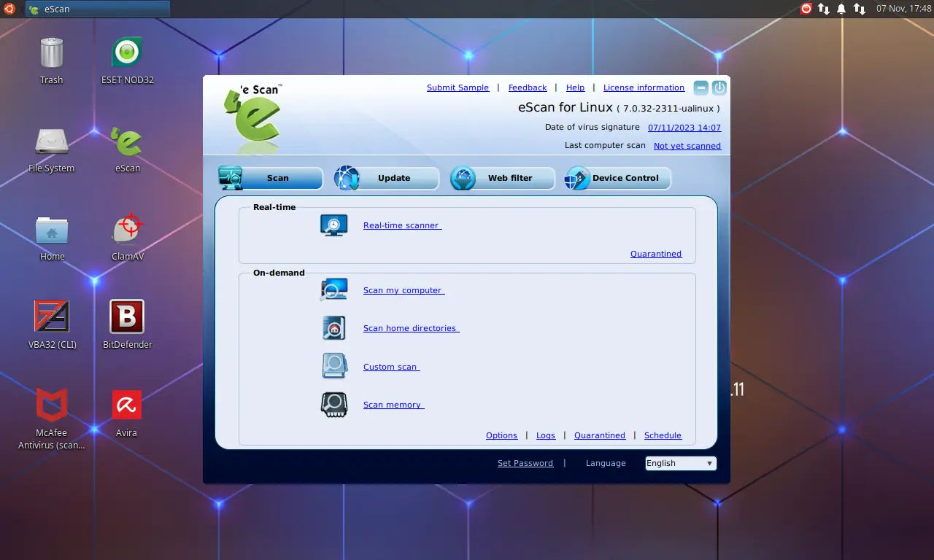The height and width of the screenshot is (560, 934).
Task: Click the notifications bell in the system tray
Action: [x=843, y=9]
